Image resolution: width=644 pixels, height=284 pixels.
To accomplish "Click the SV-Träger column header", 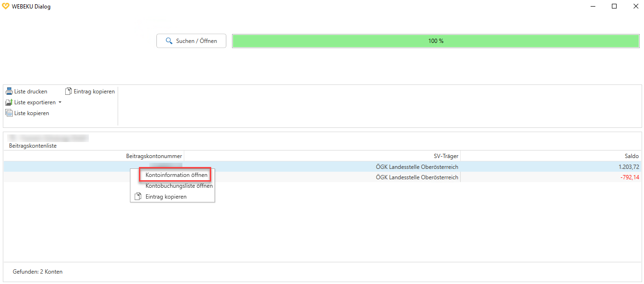I will click(446, 156).
